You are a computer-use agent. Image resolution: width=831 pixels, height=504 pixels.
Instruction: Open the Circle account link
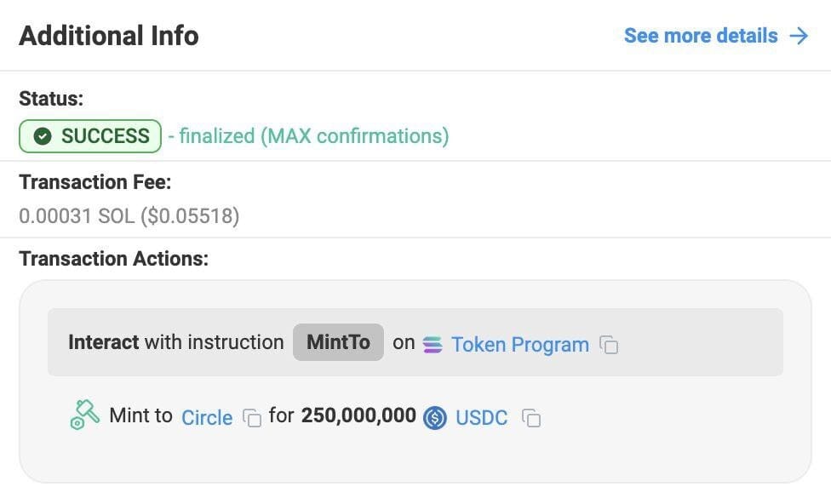coord(207,418)
